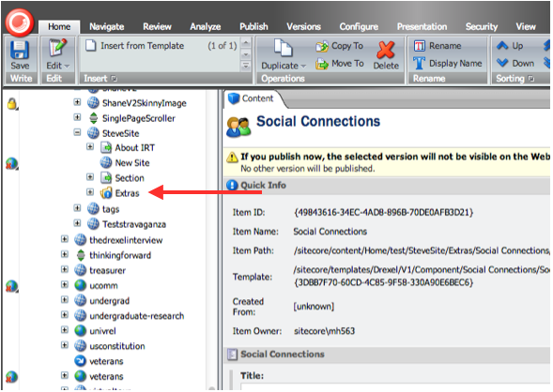Open the Insert group dialog launcher

114,79
